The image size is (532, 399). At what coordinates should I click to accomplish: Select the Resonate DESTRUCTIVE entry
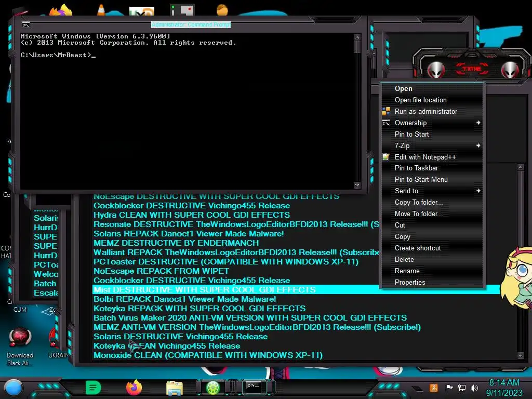(236, 224)
